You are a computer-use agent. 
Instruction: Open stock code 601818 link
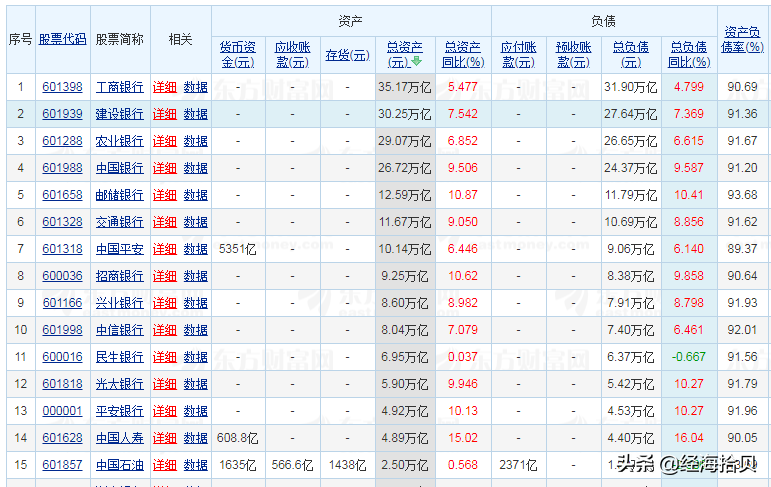coord(62,384)
